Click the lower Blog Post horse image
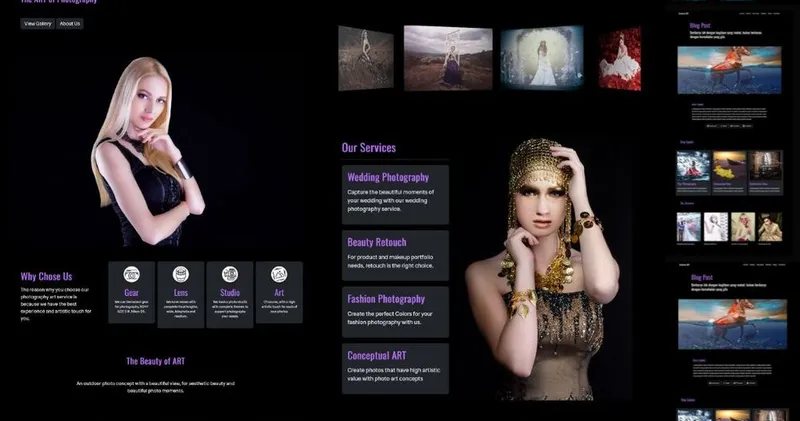Image resolution: width=800 pixels, height=421 pixels. pos(729,325)
